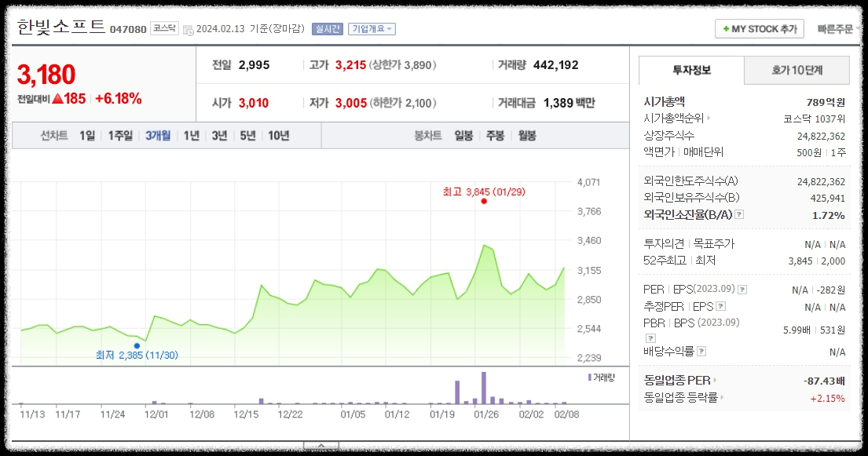Click the 시가총액 value 789억원

[826, 102]
